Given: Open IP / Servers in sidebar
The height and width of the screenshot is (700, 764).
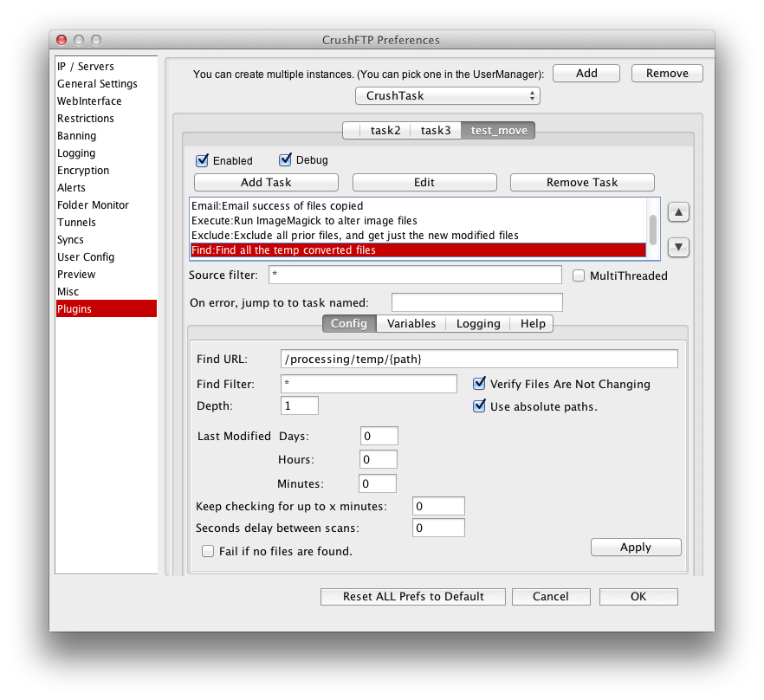Looking at the screenshot, I should click(x=107, y=67).
